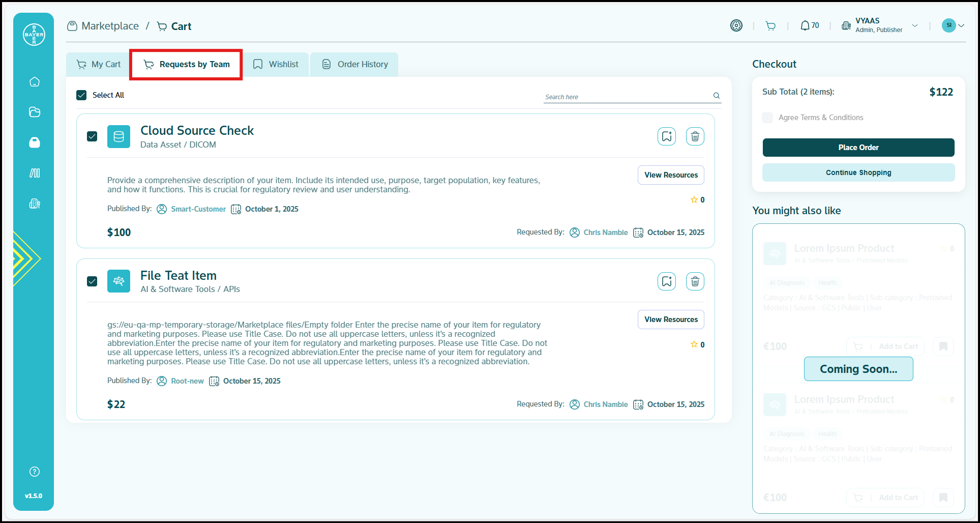
Task: Uncheck the Cloud Source Check item
Action: click(92, 136)
